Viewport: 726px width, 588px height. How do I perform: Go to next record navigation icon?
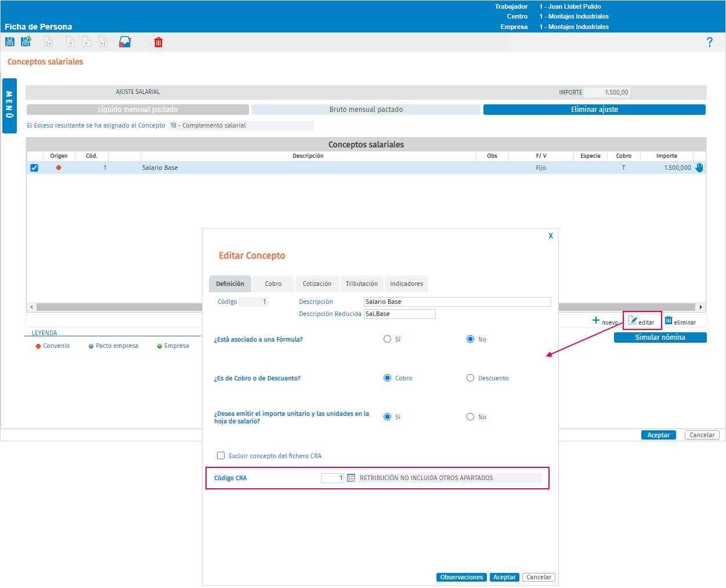pos(86,42)
